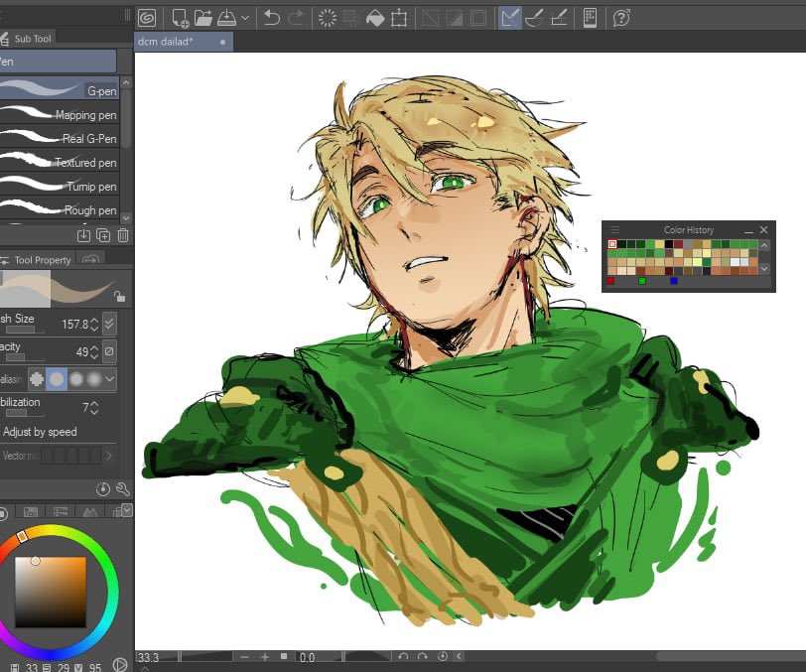
Task: Open smartphone connection settings icon
Action: (x=590, y=19)
